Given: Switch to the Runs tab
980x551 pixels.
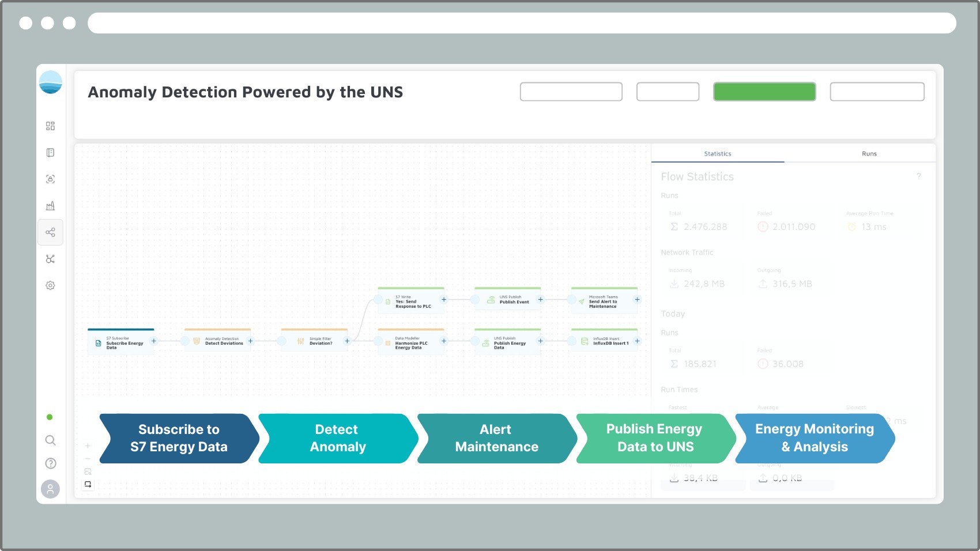Looking at the screenshot, I should click(x=869, y=154).
